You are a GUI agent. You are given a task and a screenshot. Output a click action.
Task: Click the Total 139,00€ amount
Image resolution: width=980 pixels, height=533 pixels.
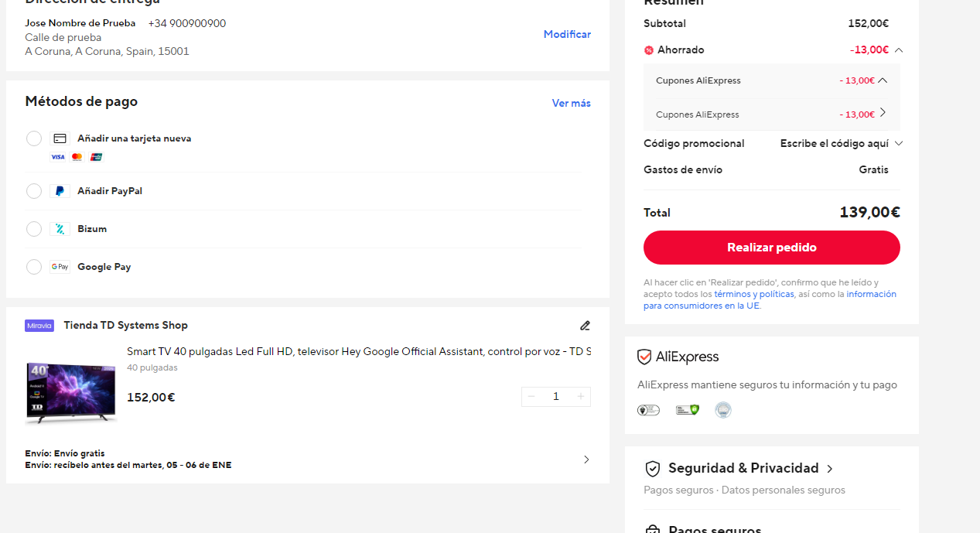tap(870, 212)
